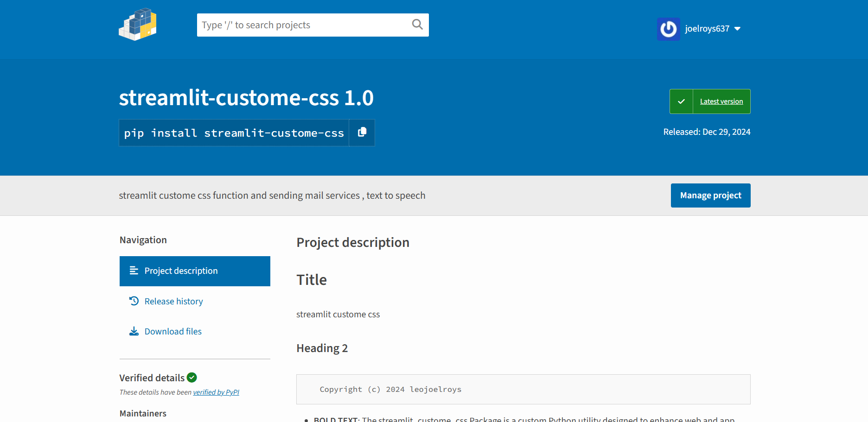Click the search magnifier icon

click(417, 25)
